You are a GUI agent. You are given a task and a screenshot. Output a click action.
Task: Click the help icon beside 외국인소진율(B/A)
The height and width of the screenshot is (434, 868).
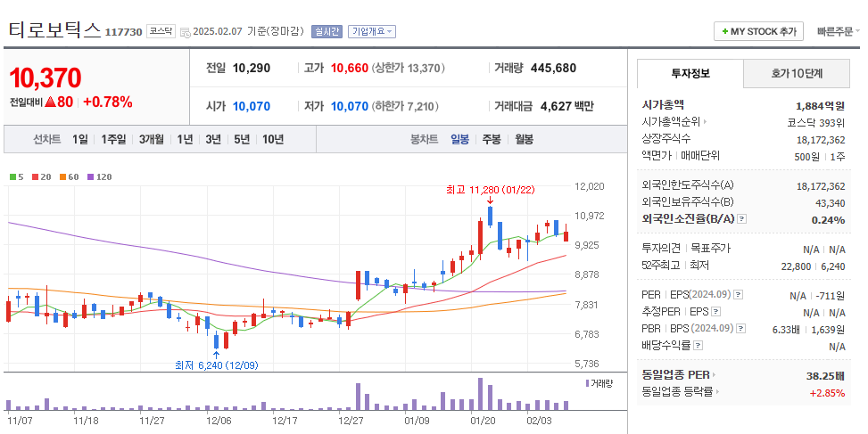click(x=742, y=219)
